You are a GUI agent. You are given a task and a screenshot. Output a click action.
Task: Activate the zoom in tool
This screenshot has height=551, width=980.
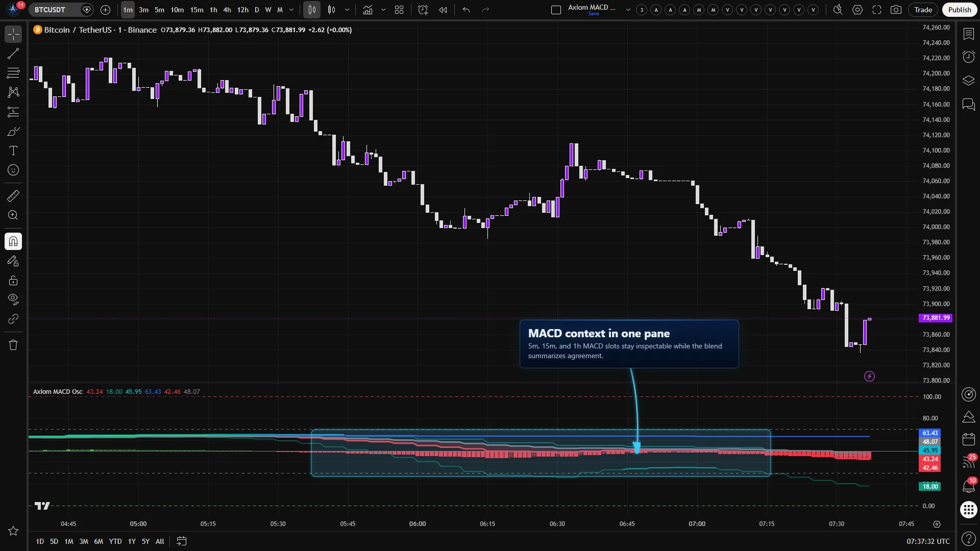(x=13, y=215)
